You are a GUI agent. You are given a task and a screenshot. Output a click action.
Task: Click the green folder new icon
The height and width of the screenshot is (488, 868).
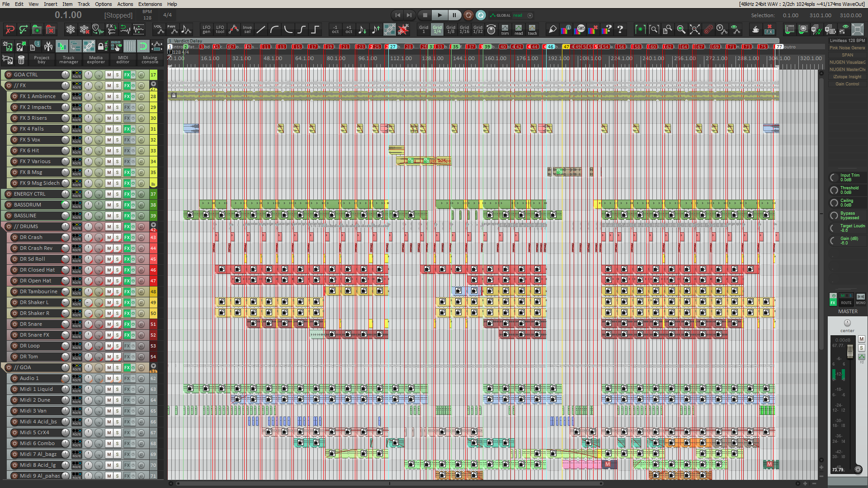[37, 30]
